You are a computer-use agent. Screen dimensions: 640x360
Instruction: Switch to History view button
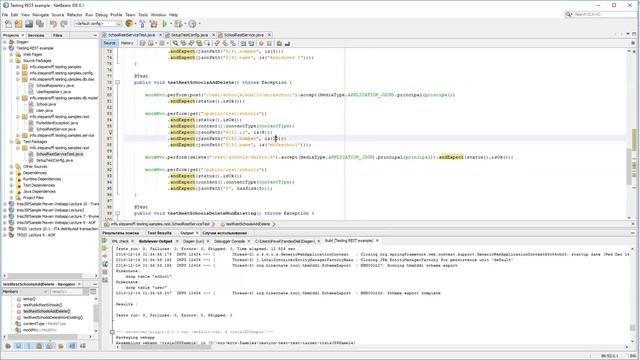[127, 43]
